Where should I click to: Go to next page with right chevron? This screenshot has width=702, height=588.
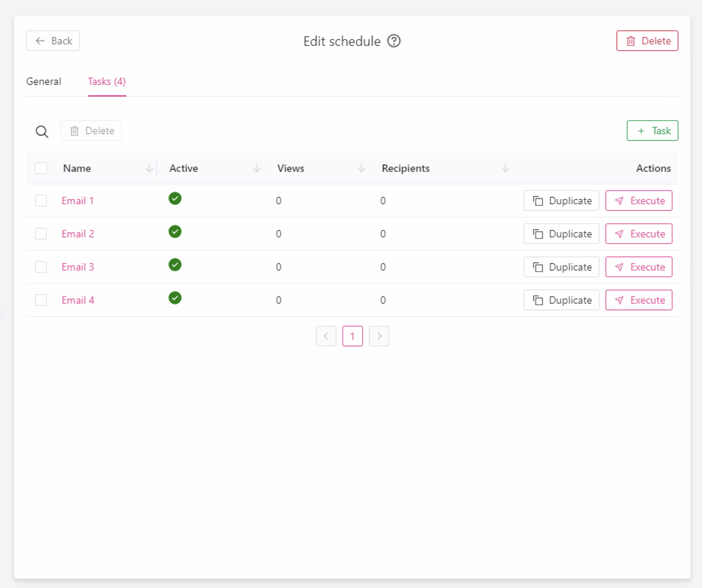[379, 336]
